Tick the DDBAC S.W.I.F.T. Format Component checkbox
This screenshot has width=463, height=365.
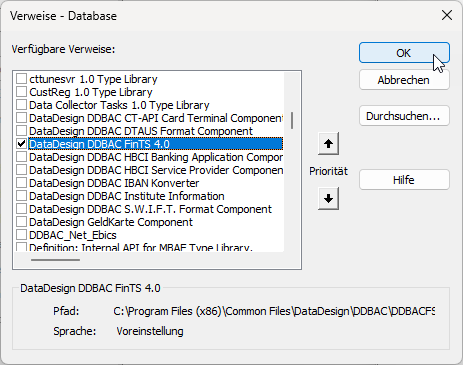pos(22,209)
